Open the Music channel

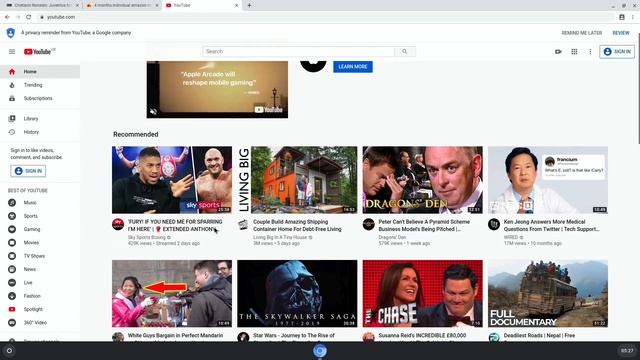40,202
